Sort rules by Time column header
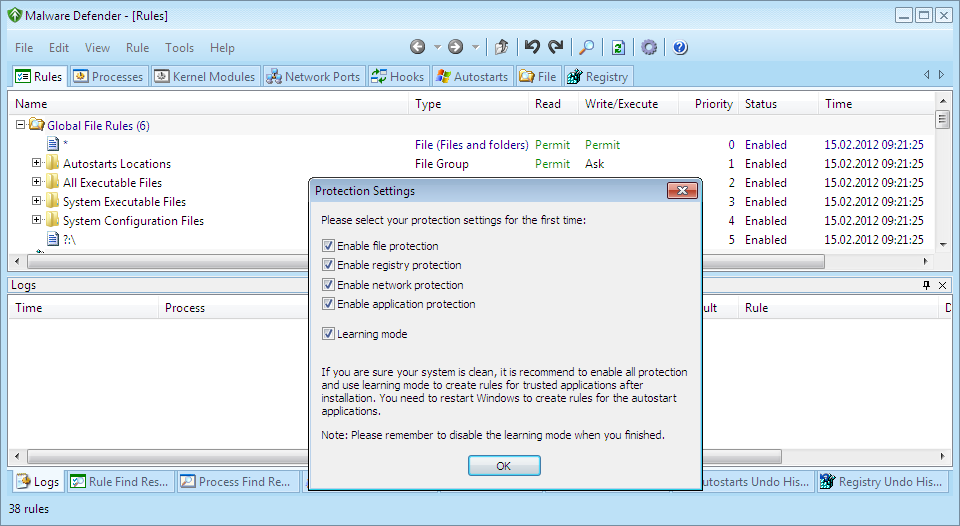The image size is (960, 526). 876,103
